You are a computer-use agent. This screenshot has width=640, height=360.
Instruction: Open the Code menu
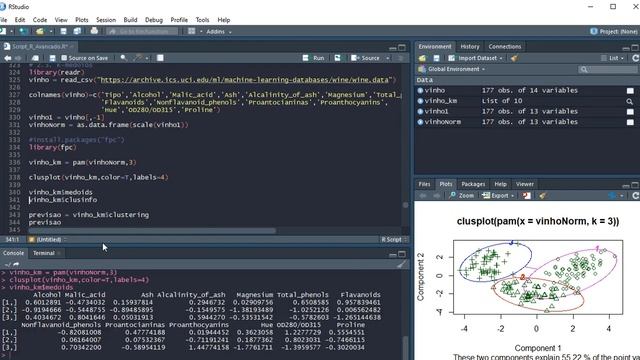(x=40, y=20)
